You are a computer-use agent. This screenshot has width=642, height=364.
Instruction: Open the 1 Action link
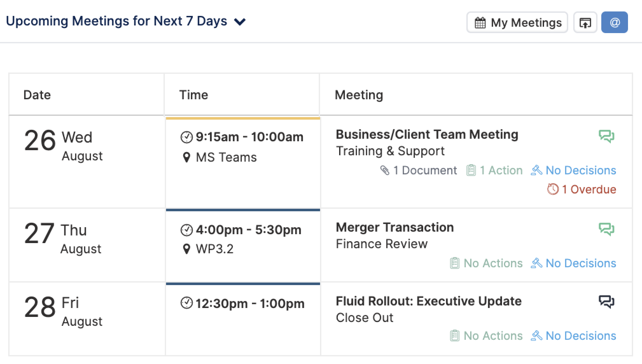tap(494, 170)
